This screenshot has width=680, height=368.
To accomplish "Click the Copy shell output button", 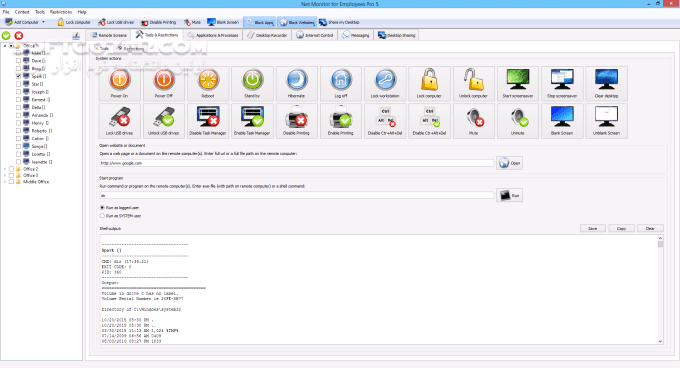I will pos(621,228).
